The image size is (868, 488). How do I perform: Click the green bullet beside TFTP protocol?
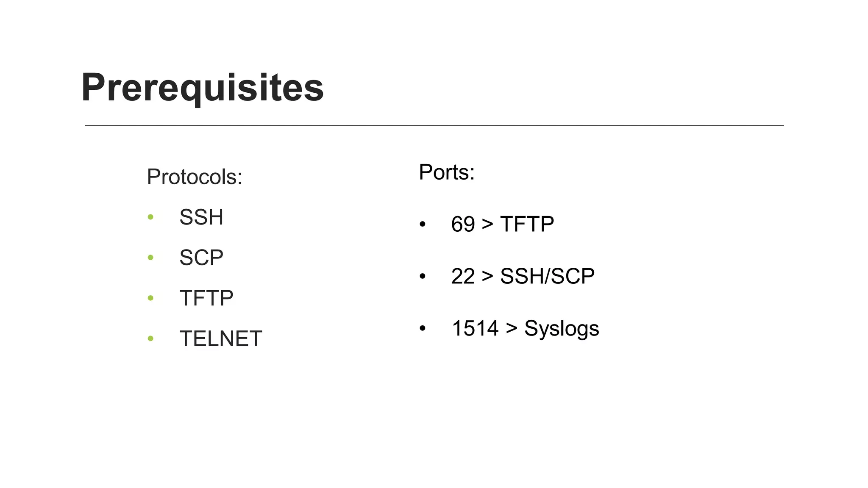150,298
